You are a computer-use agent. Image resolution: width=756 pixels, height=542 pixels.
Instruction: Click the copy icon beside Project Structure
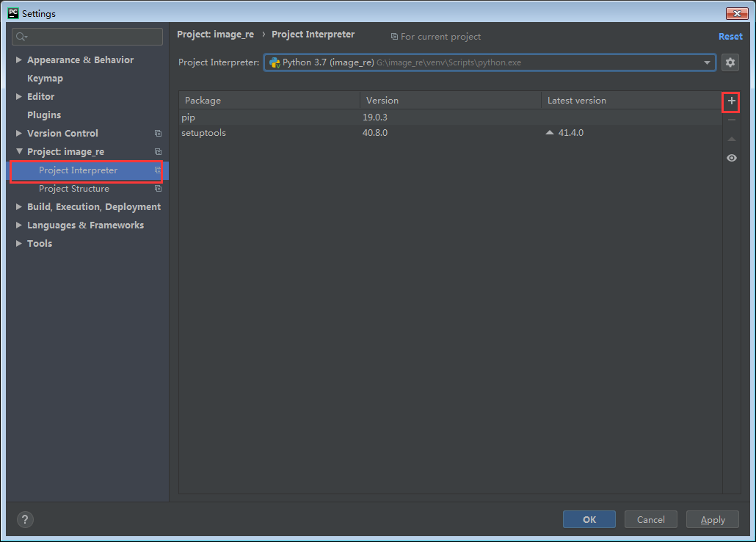pyautogui.click(x=158, y=188)
